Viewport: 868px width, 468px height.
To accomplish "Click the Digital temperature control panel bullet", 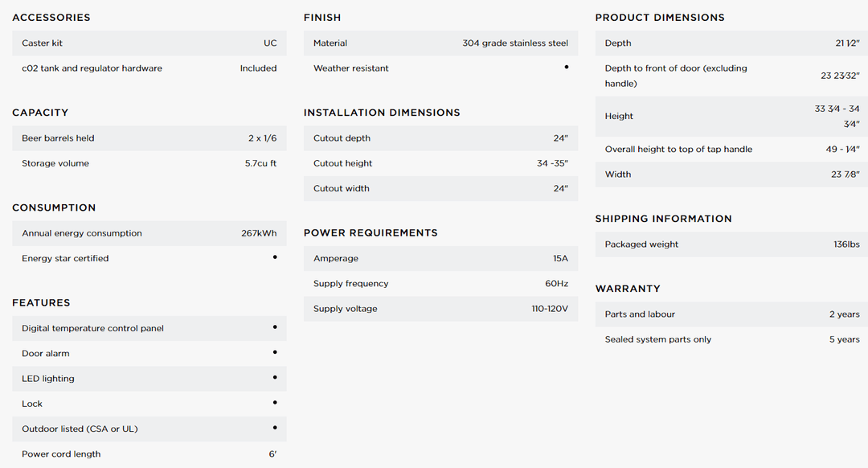I will point(275,327).
